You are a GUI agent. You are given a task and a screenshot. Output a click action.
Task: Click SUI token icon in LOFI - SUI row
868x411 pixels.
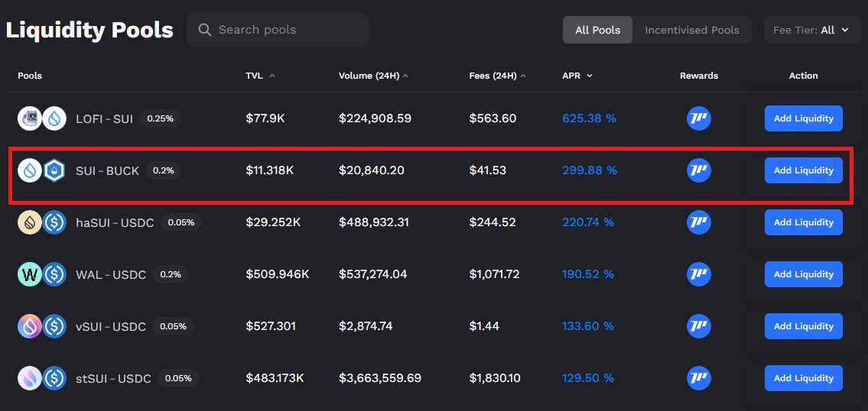pyautogui.click(x=55, y=118)
